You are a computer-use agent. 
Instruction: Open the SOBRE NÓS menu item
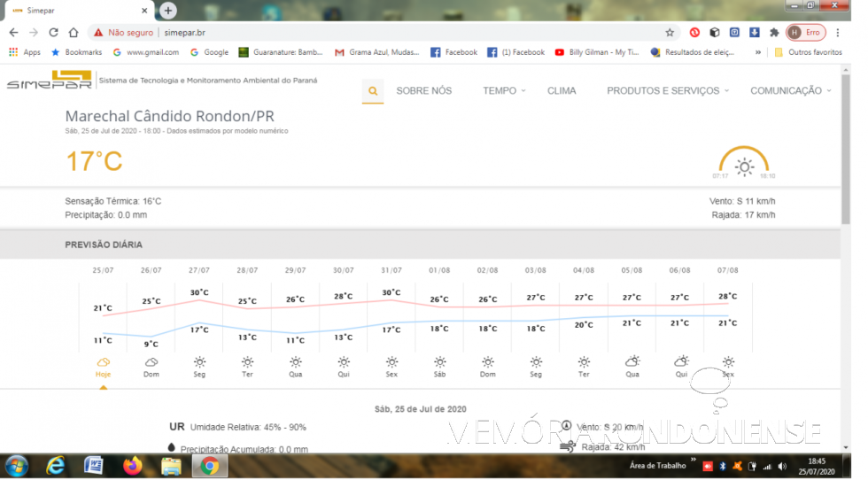pyautogui.click(x=423, y=90)
